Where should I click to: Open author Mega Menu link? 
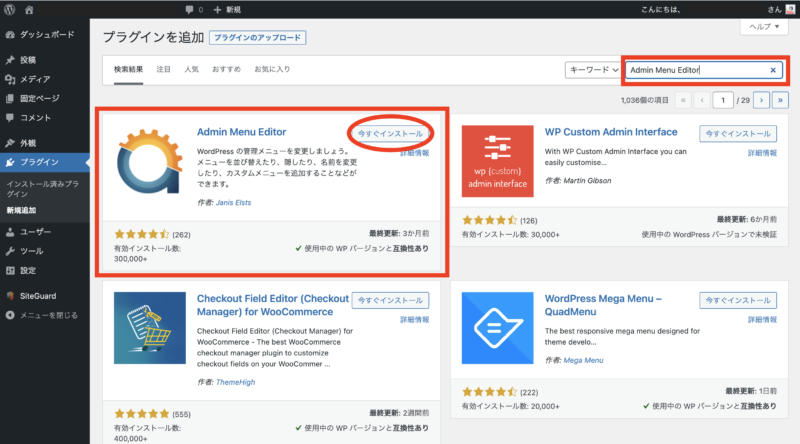pos(583,360)
